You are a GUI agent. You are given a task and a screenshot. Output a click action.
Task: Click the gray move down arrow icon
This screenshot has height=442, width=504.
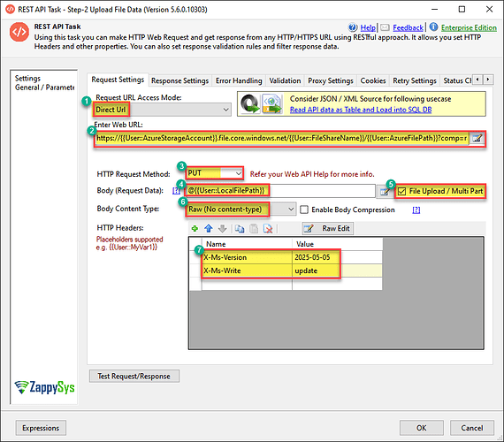[223, 229]
